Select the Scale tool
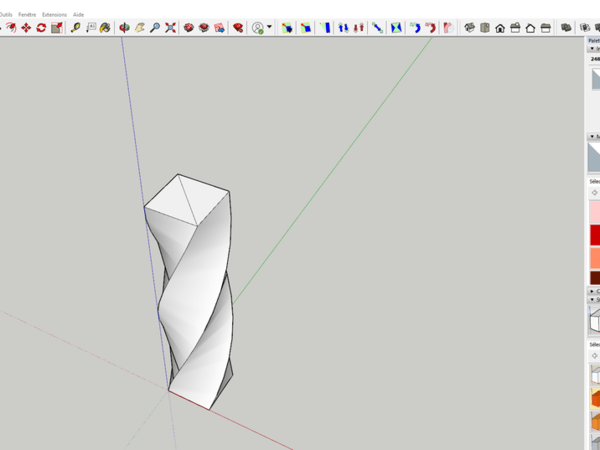600x450 pixels. tap(57, 28)
